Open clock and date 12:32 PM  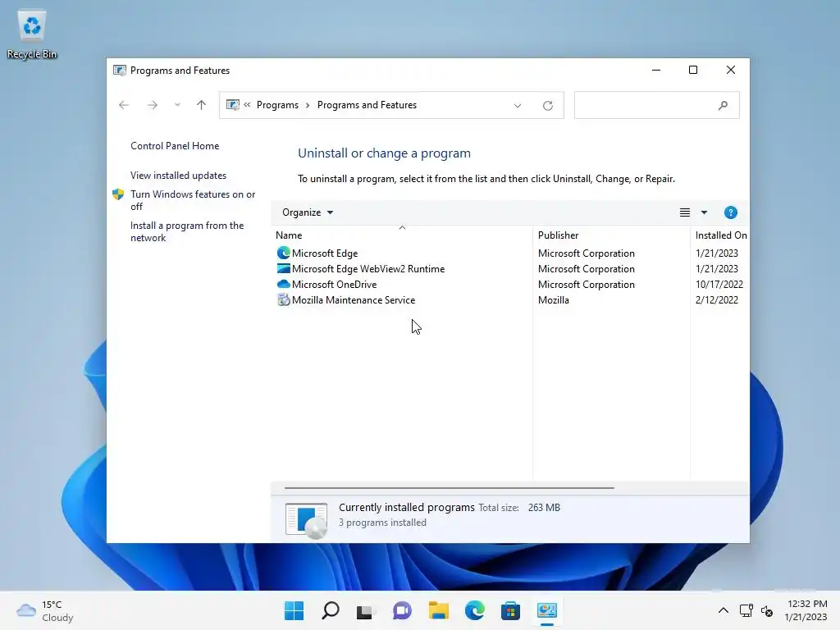coord(806,610)
